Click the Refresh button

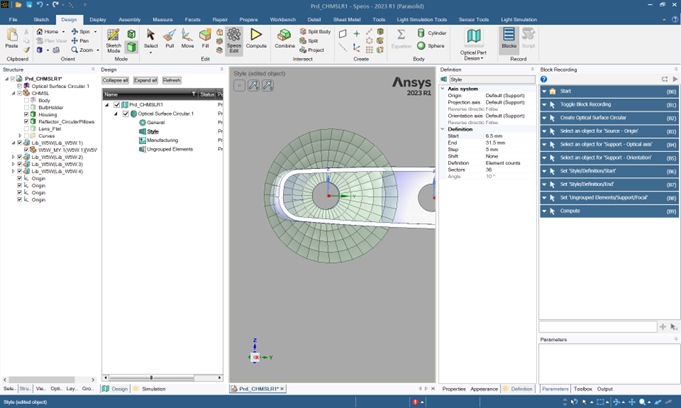pyautogui.click(x=172, y=80)
